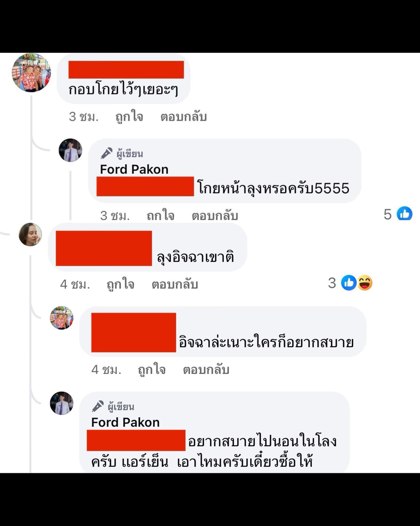Click the laughing haha reaction emoji

click(x=365, y=283)
